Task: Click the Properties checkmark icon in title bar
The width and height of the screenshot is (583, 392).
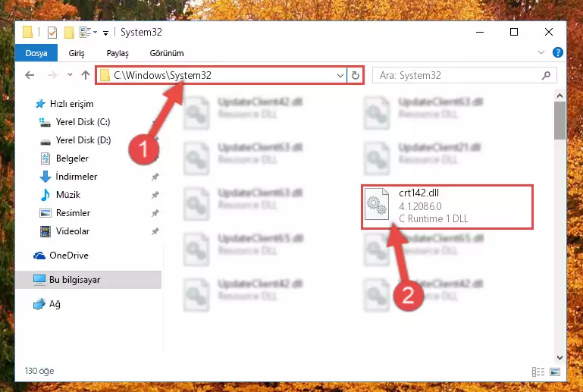Action: point(52,33)
